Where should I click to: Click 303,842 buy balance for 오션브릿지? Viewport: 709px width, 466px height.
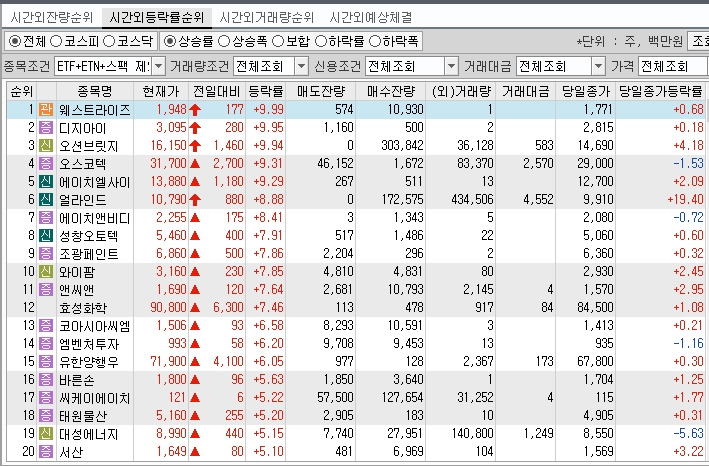402,146
